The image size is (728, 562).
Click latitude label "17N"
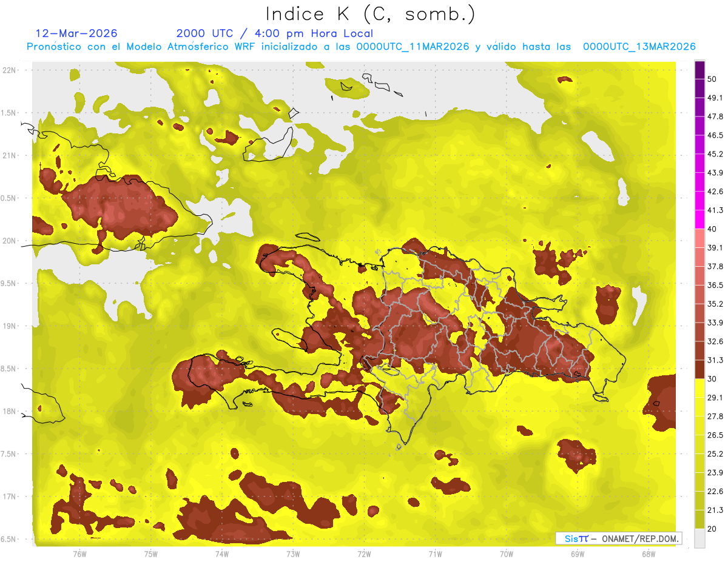10,497
